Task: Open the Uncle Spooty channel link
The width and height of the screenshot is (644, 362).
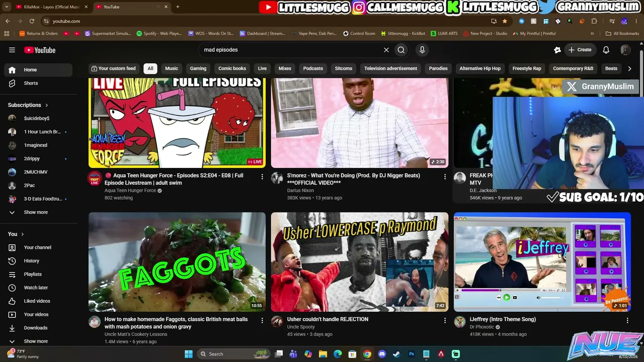Action: point(300,327)
